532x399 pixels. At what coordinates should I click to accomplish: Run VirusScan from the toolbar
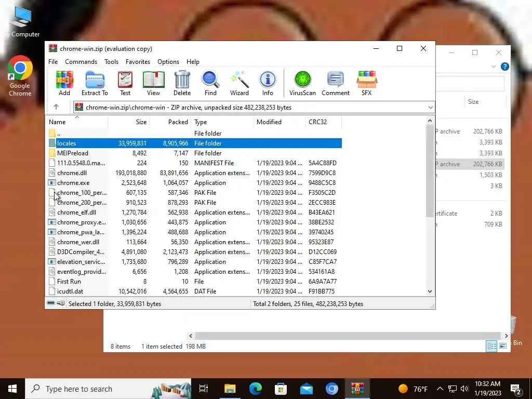pos(302,83)
